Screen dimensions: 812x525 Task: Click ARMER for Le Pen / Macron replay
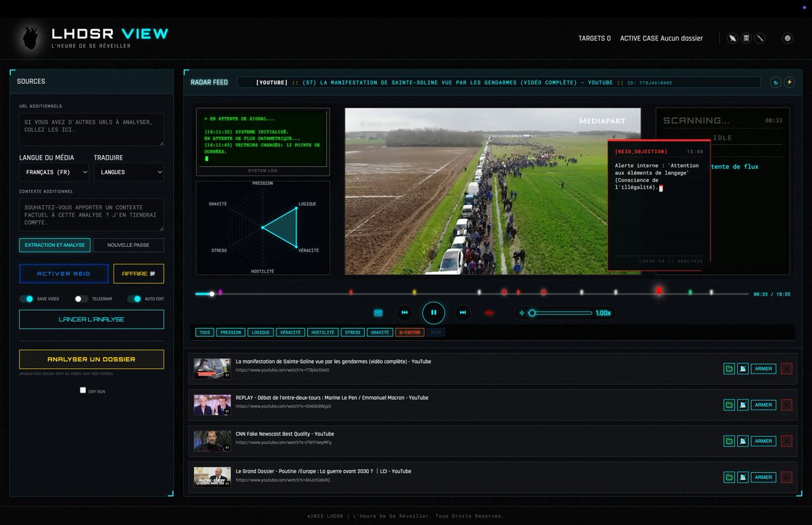point(763,405)
